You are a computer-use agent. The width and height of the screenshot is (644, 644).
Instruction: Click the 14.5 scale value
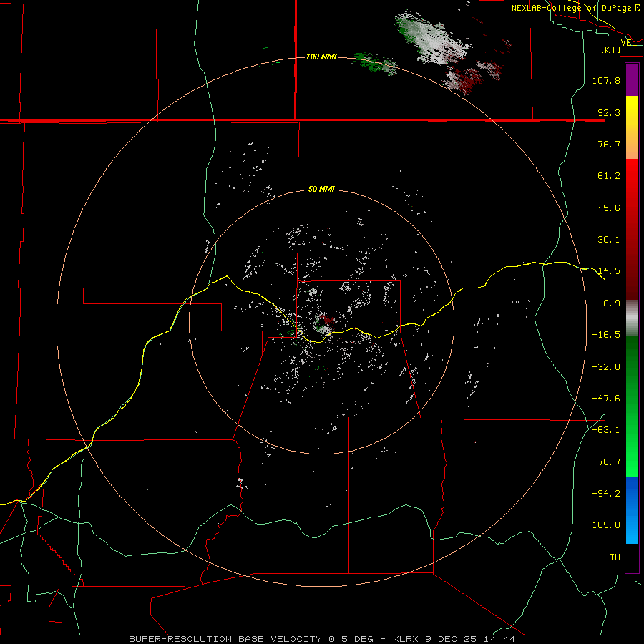point(609,271)
